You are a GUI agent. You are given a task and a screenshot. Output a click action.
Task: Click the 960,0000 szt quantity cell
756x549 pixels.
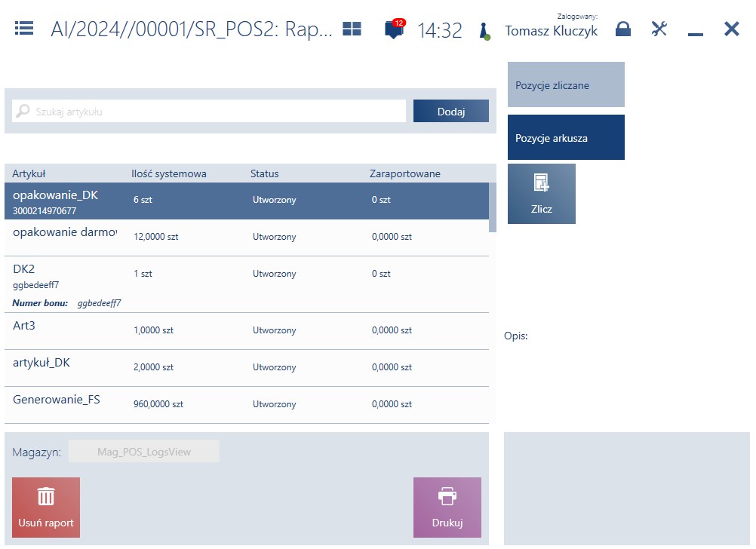coord(158,404)
